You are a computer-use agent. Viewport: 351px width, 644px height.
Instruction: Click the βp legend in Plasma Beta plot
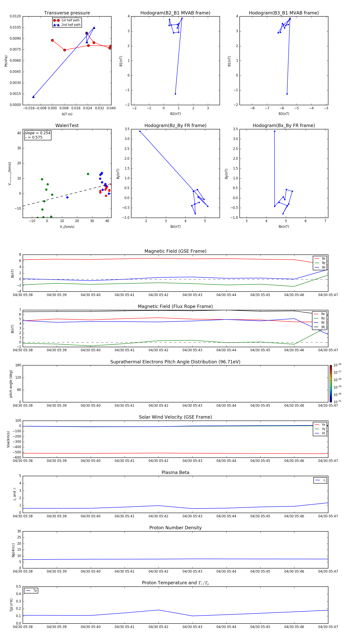[320, 480]
